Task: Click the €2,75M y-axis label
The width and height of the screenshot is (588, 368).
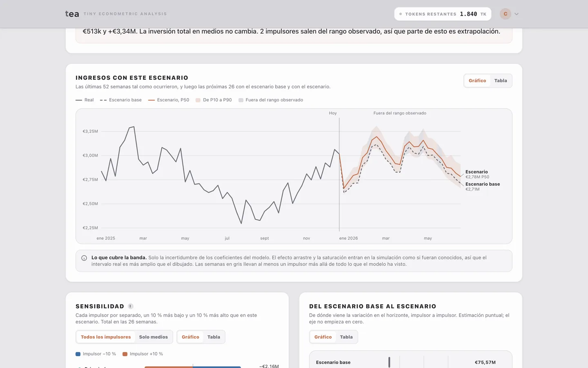Action: pos(90,180)
